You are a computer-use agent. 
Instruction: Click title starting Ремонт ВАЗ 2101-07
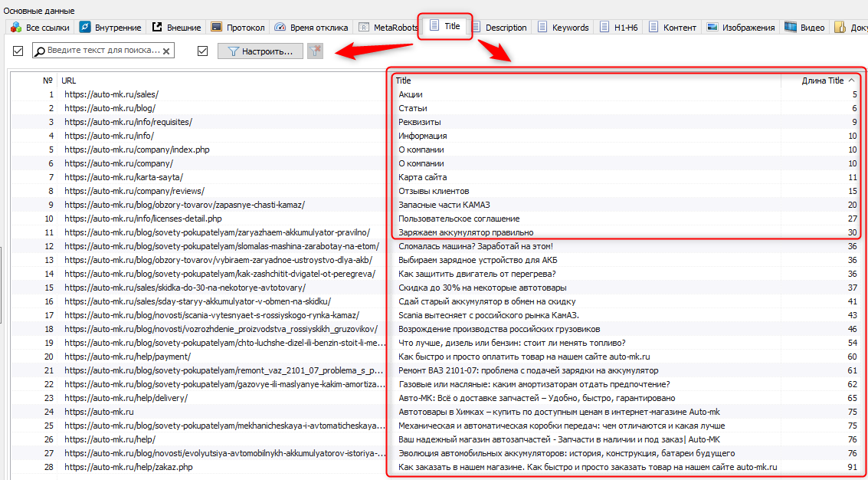pyautogui.click(x=528, y=370)
